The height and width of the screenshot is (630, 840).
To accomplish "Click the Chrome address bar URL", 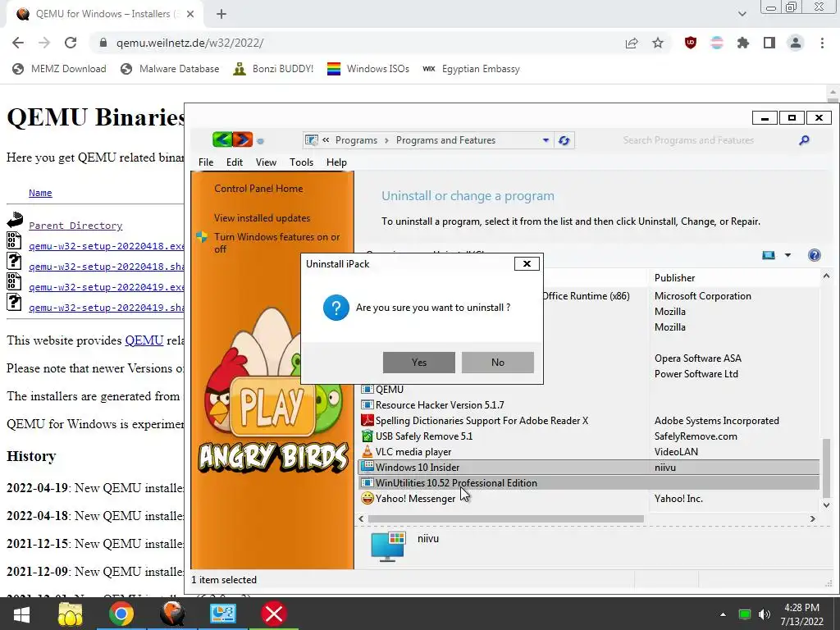I will 189,43.
